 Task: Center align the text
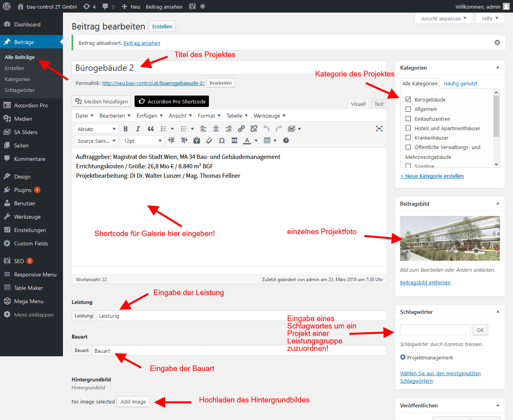216,129
